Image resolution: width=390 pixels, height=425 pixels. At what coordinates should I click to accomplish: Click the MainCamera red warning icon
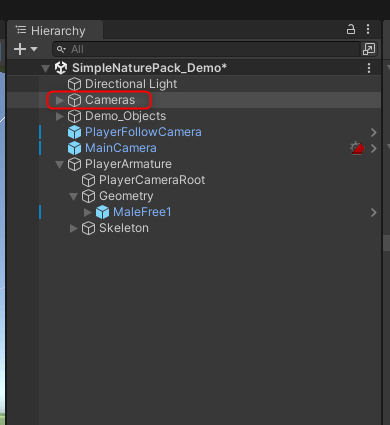pos(357,148)
